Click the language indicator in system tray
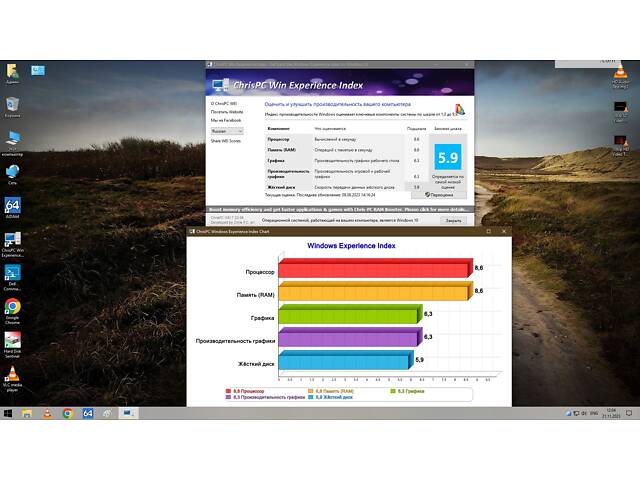 593,413
